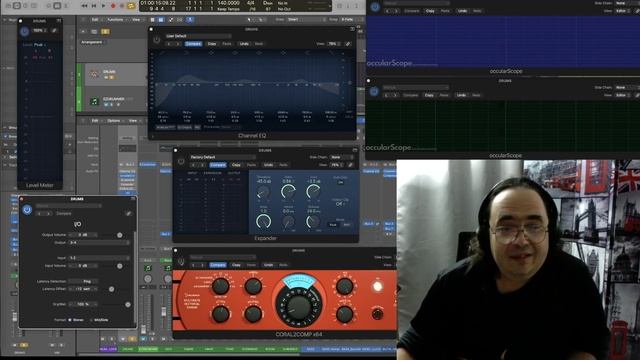Viewport: 640px width, 360px height.
Task: Click the Ping button for Latency Detection
Action: (83, 281)
